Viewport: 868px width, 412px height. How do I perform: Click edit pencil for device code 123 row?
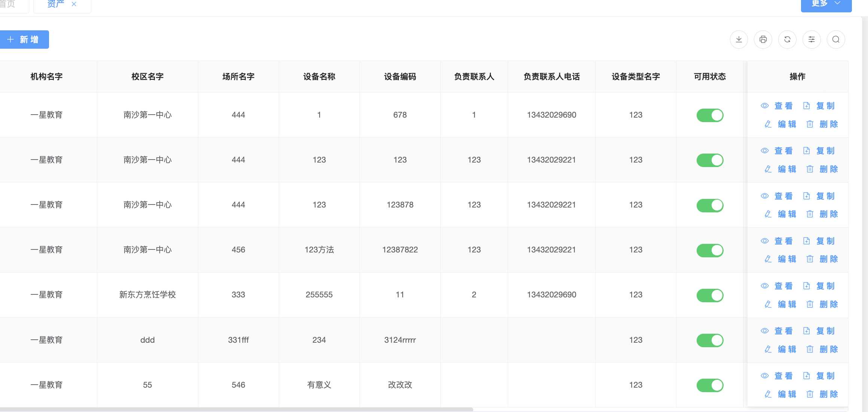[x=768, y=169]
